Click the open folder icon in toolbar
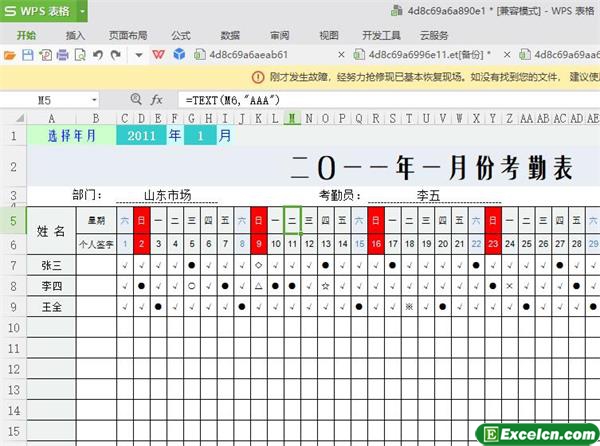 coord(11,55)
